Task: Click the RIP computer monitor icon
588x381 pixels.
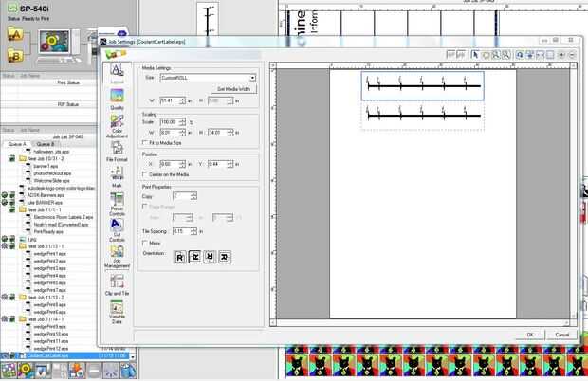Action: point(55,42)
